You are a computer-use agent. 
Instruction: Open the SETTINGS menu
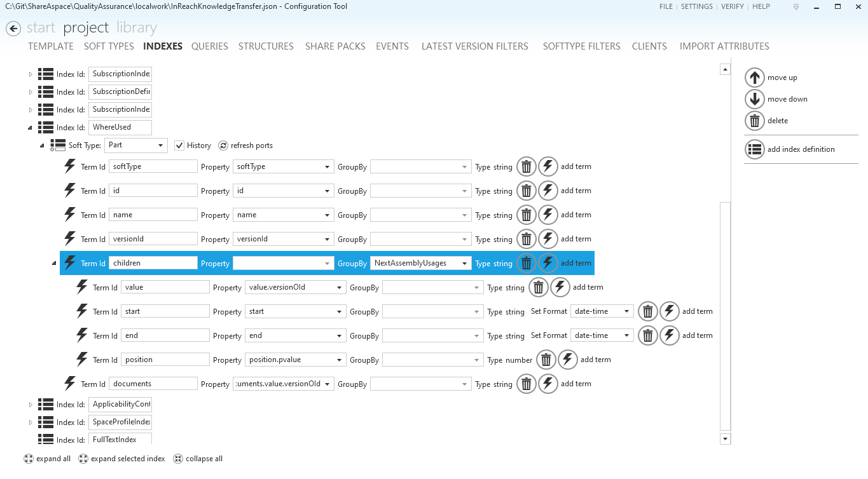click(x=696, y=6)
